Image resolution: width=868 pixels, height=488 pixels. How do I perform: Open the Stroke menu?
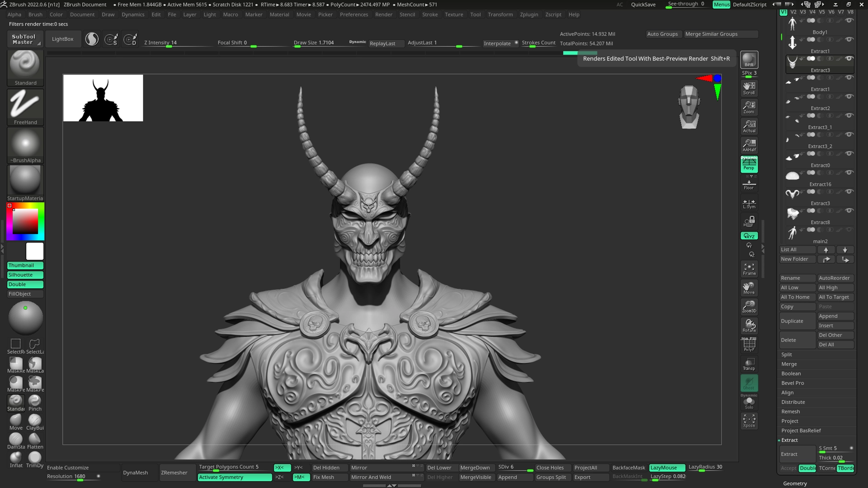(x=429, y=14)
